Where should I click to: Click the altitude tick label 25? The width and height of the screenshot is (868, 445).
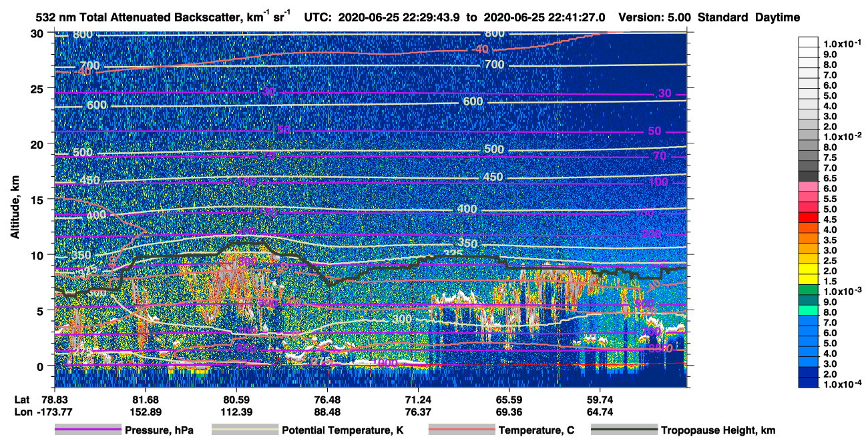[x=39, y=88]
